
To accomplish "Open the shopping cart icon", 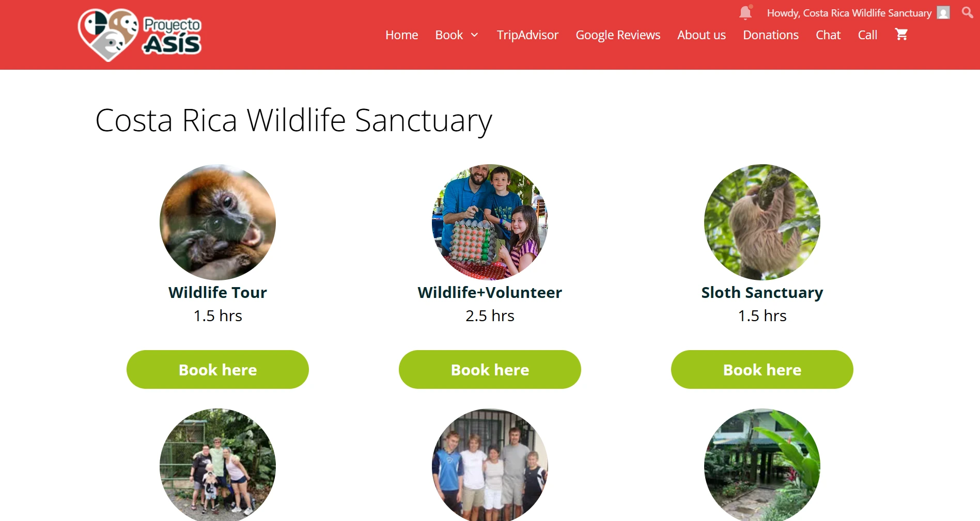I will click(901, 35).
